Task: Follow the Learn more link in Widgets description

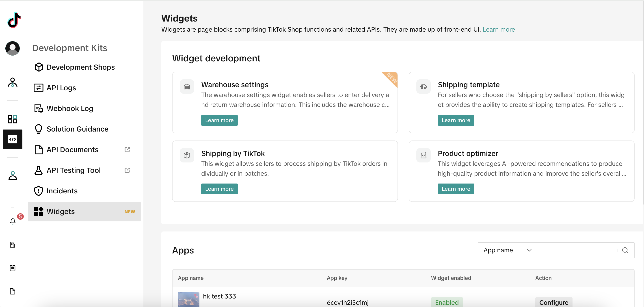Action: pos(499,30)
